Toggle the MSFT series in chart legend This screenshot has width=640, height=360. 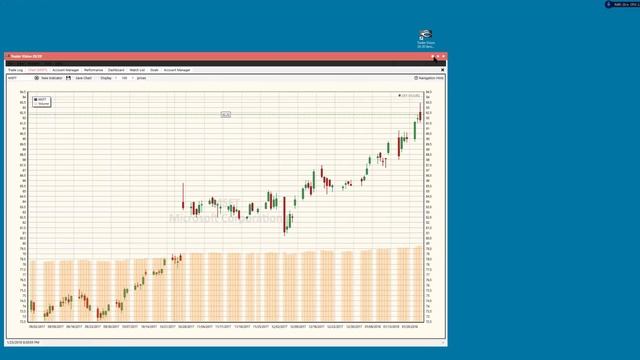(x=40, y=100)
